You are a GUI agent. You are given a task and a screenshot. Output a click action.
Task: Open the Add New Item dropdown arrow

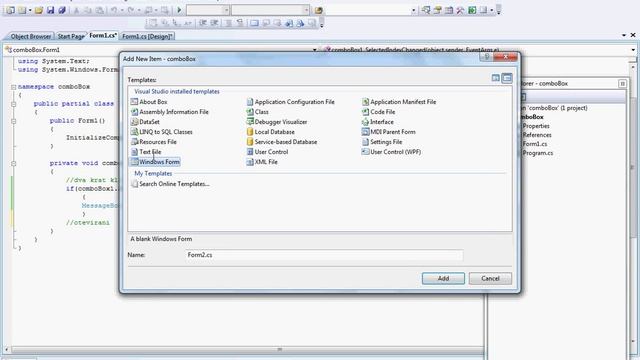(x=30, y=10)
